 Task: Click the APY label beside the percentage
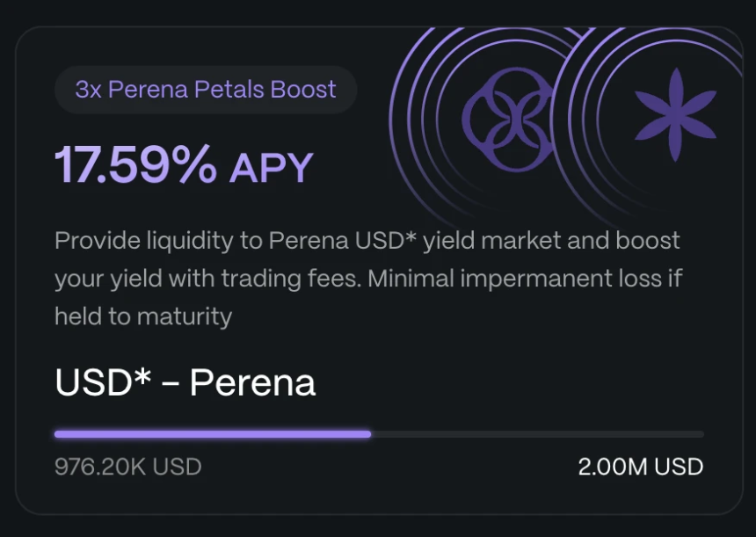271,167
